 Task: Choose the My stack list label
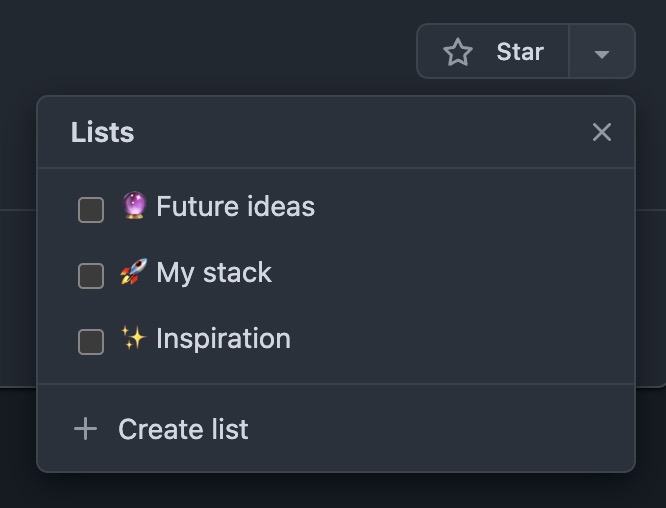pyautogui.click(x=214, y=273)
